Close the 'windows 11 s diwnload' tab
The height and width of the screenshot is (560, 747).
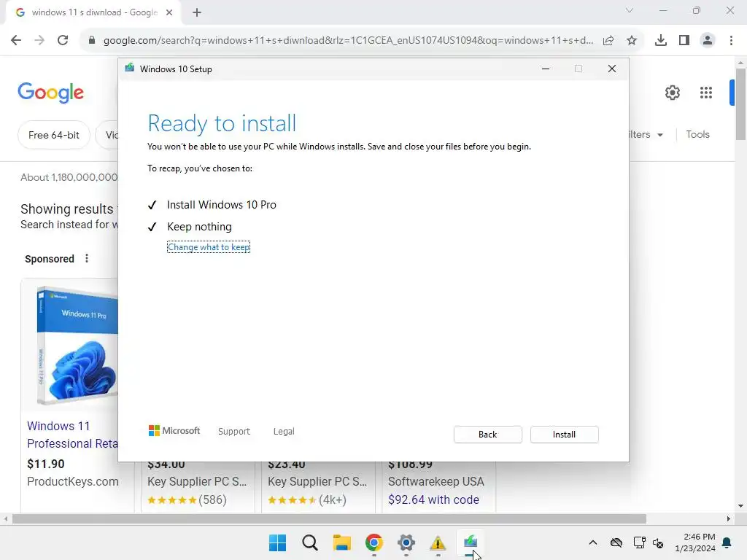(169, 12)
